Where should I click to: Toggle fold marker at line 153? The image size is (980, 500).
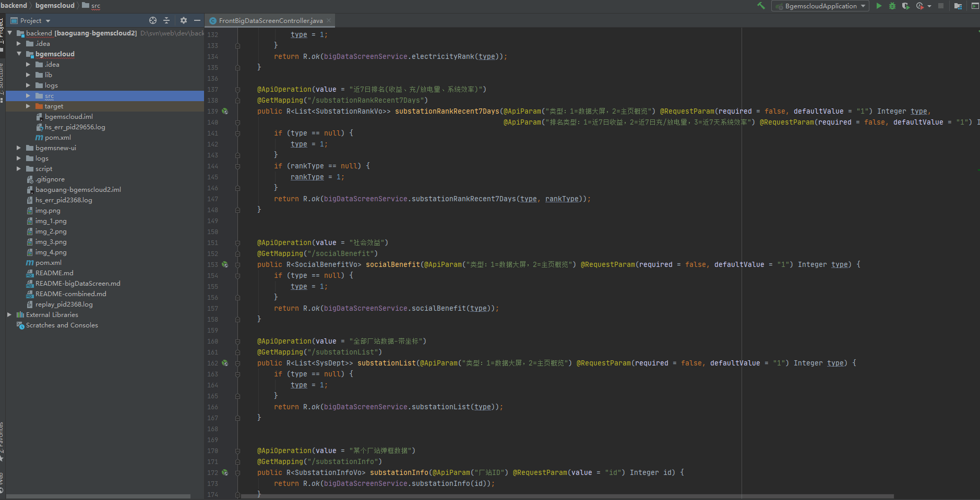click(237, 265)
